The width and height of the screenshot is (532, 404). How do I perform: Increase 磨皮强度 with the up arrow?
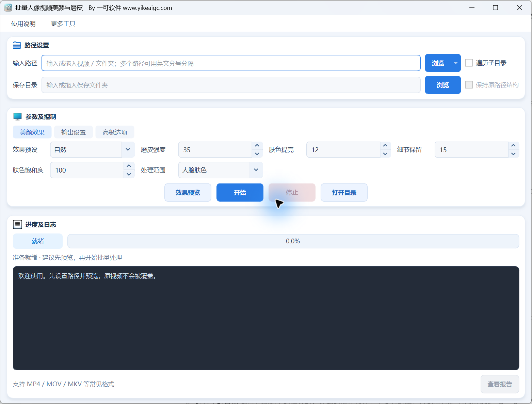pos(257,146)
